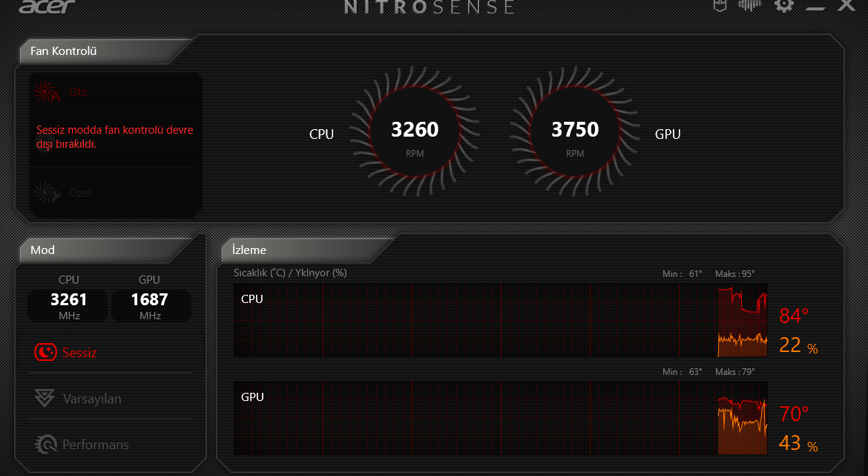Click the GPU temperature reading 70°
This screenshot has width=868, height=476.
(794, 414)
